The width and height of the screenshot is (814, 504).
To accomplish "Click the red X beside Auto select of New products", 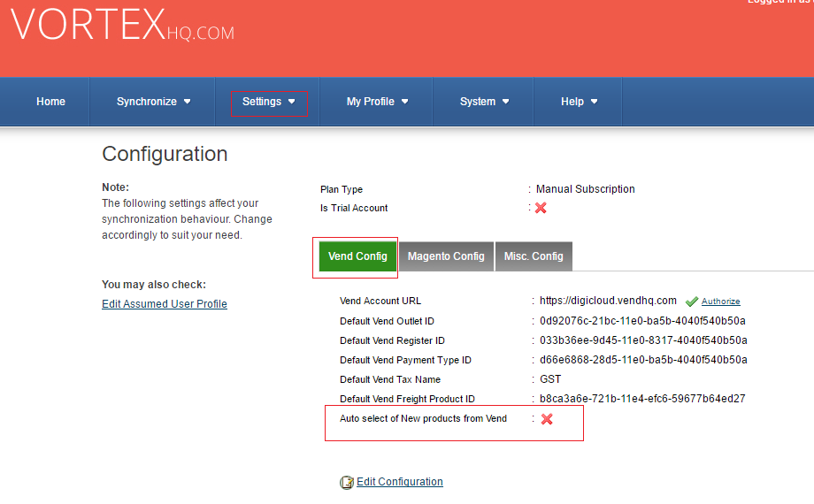I will 547,419.
